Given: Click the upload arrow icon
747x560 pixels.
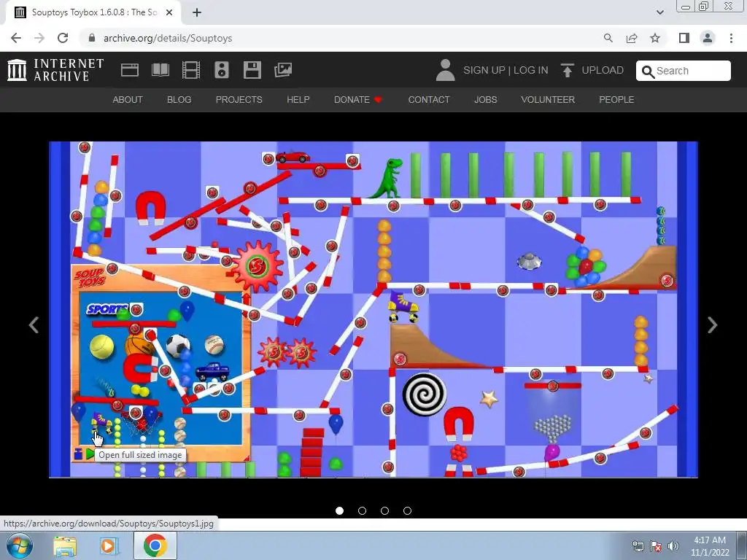Looking at the screenshot, I should tap(567, 70).
